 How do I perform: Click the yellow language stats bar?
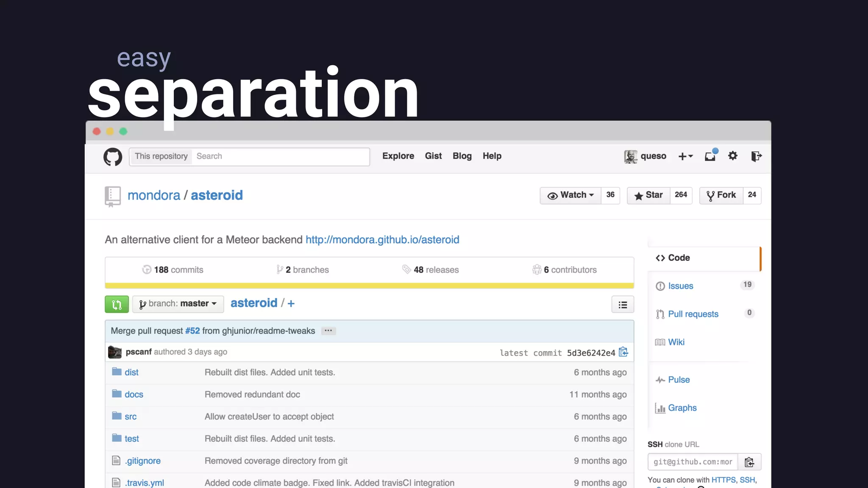[369, 286]
